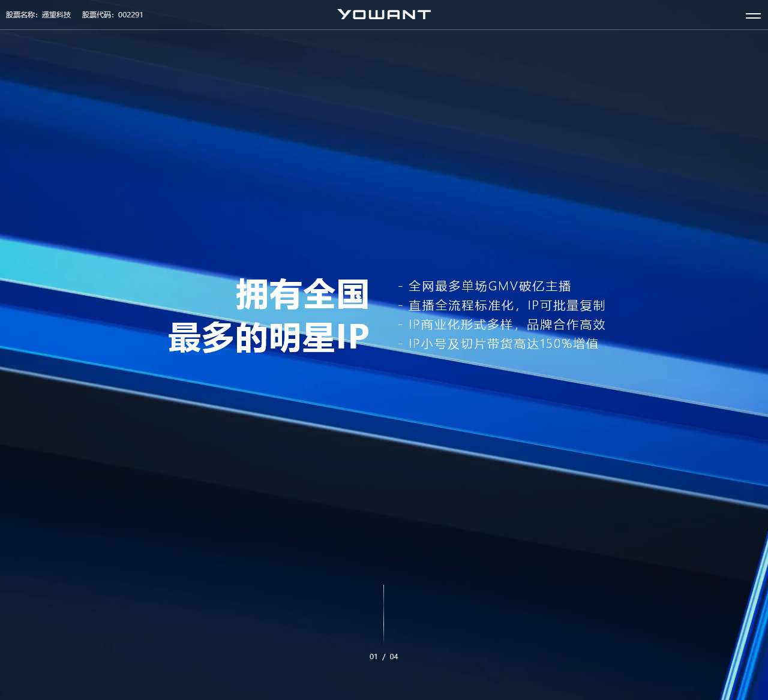This screenshot has width=768, height=700.
Task: Click the slash between 01 and 04
Action: pyautogui.click(x=384, y=657)
